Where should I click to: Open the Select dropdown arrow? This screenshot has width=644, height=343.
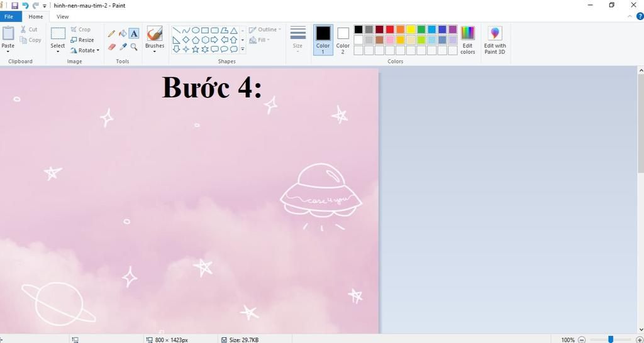(57, 52)
